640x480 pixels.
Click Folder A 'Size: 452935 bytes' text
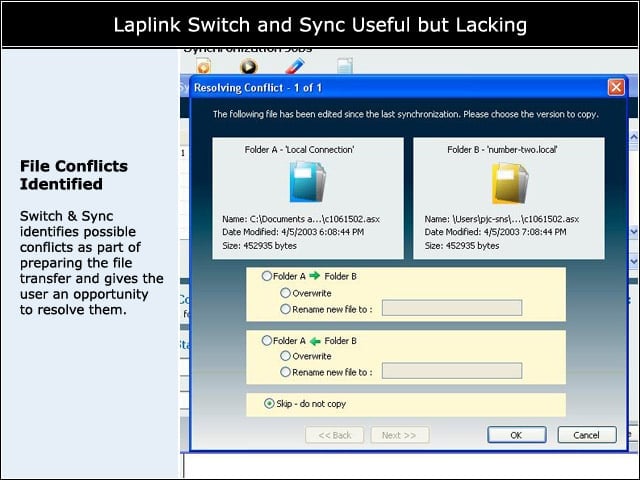point(259,246)
